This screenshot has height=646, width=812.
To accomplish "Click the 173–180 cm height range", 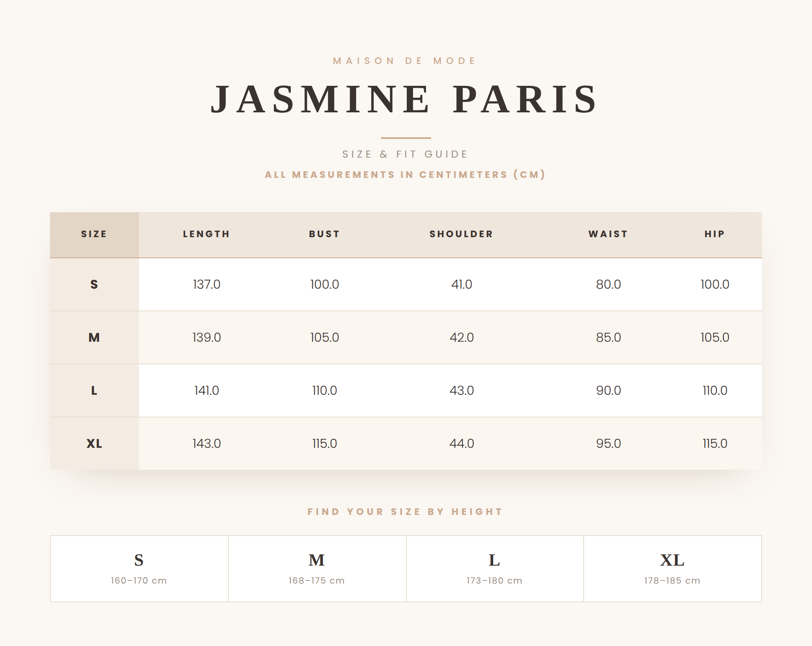I will (494, 580).
